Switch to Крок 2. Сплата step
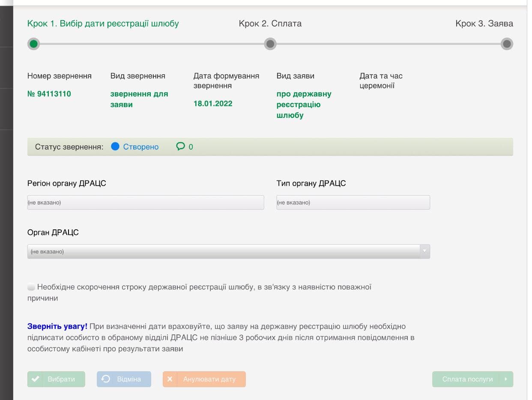Screen dimensions: 532x400 (270, 24)
